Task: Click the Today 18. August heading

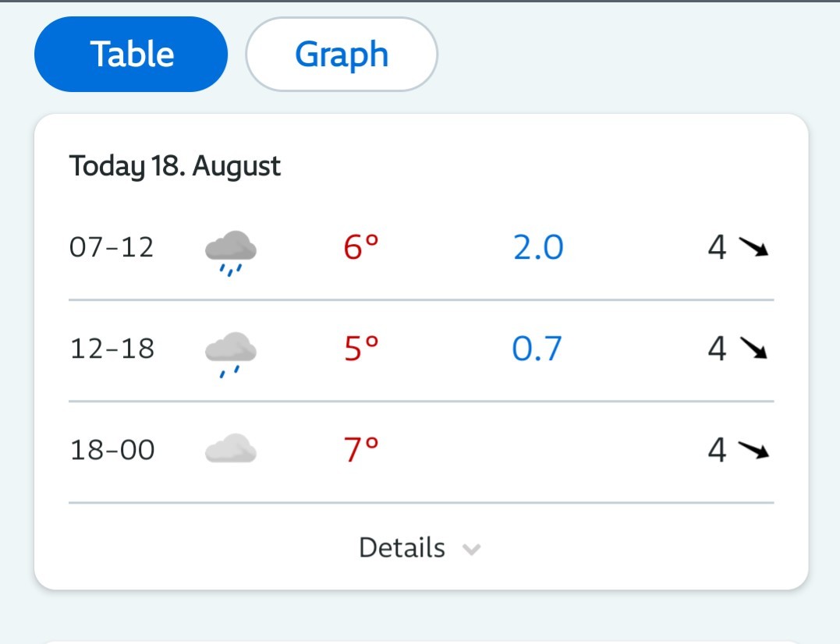Action: coord(175,166)
